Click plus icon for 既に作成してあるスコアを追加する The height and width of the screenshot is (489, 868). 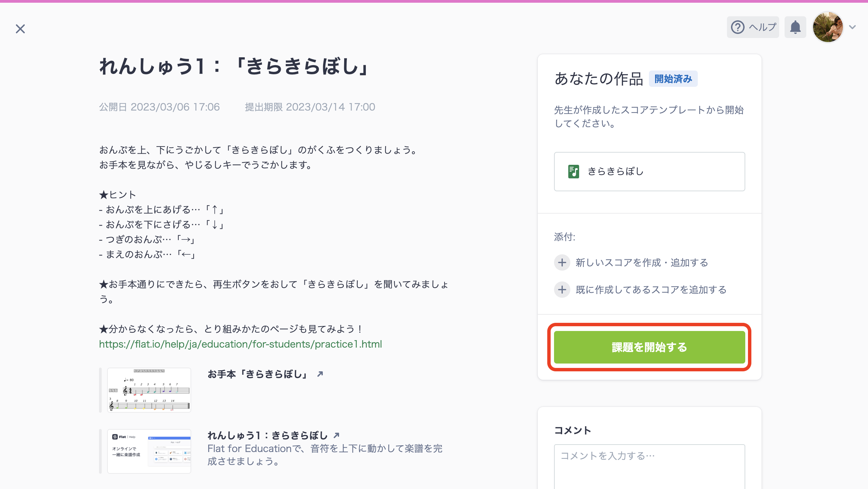coord(562,290)
